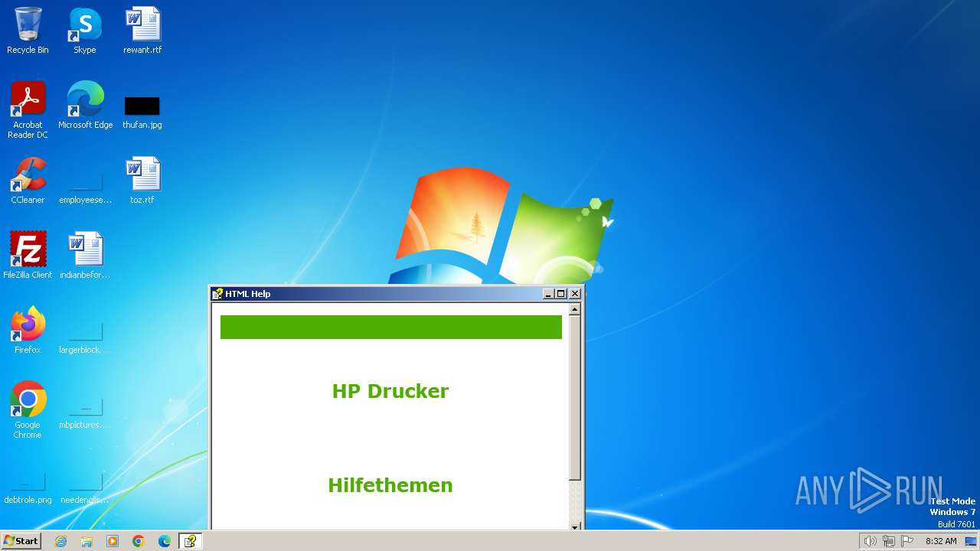980x551 pixels.
Task: Minimize the HTML Help window
Action: [x=548, y=294]
